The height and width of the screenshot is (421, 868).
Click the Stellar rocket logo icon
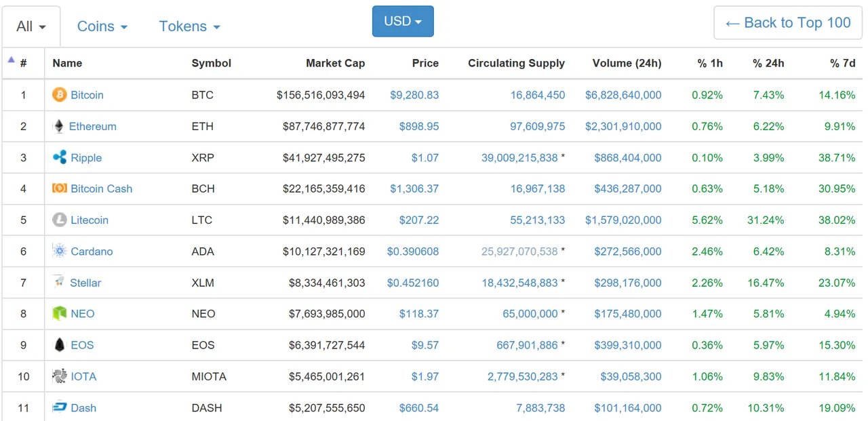59,282
